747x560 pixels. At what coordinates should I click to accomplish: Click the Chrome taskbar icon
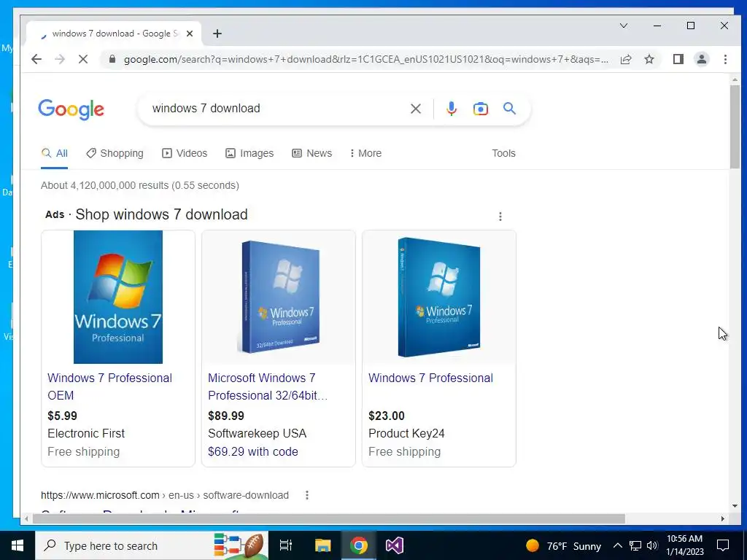[x=359, y=545]
